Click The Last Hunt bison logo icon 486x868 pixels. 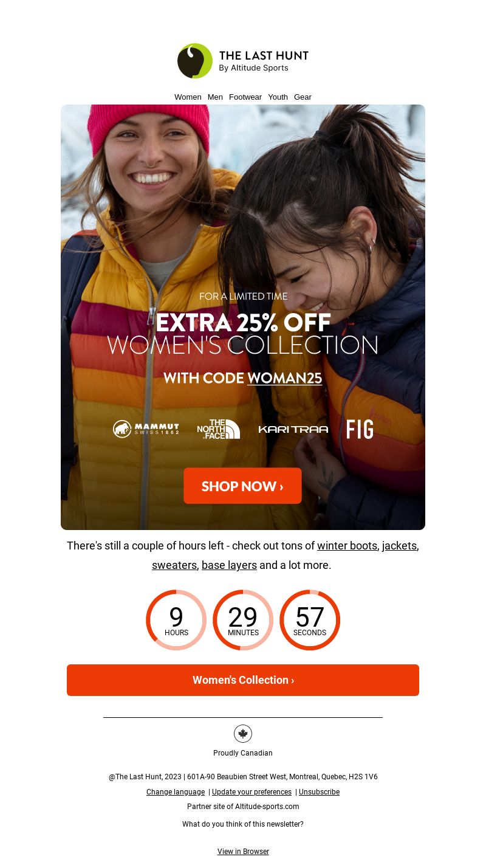(x=195, y=61)
